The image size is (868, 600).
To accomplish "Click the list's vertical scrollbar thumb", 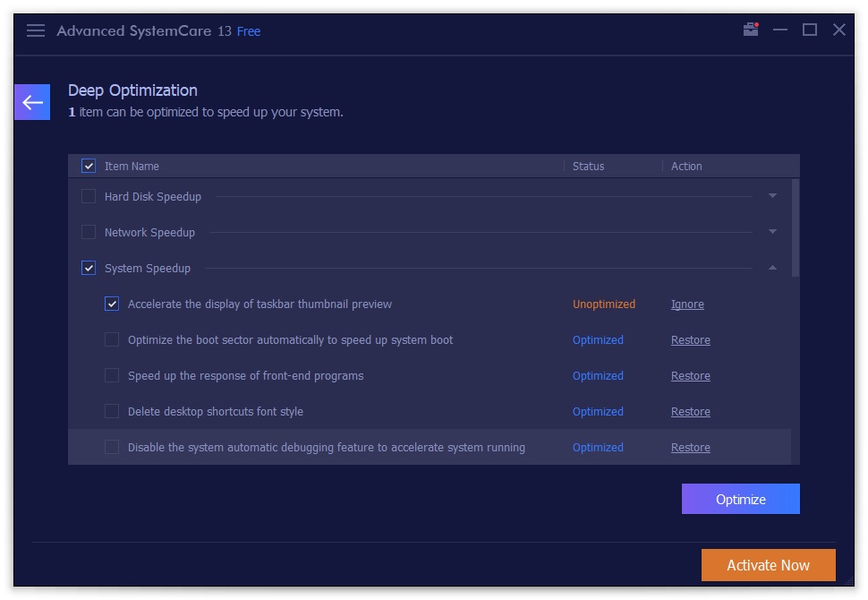I will click(796, 228).
